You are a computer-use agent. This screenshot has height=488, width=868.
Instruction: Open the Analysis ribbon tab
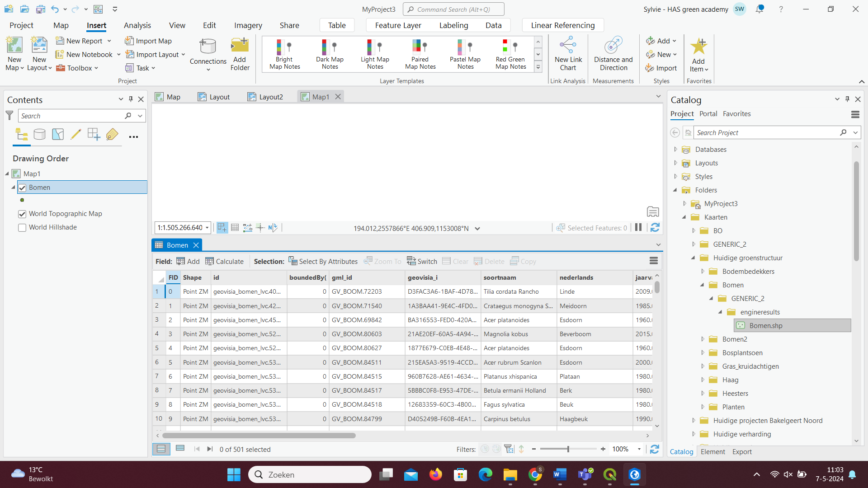point(137,25)
